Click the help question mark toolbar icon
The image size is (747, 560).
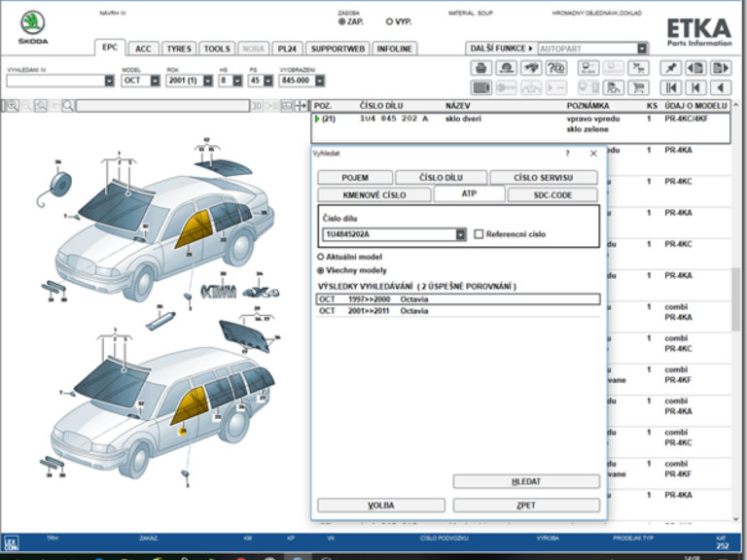[556, 68]
